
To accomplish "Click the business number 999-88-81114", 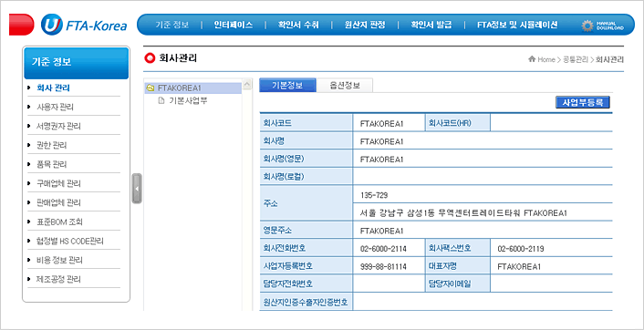I will pyautogui.click(x=383, y=266).
